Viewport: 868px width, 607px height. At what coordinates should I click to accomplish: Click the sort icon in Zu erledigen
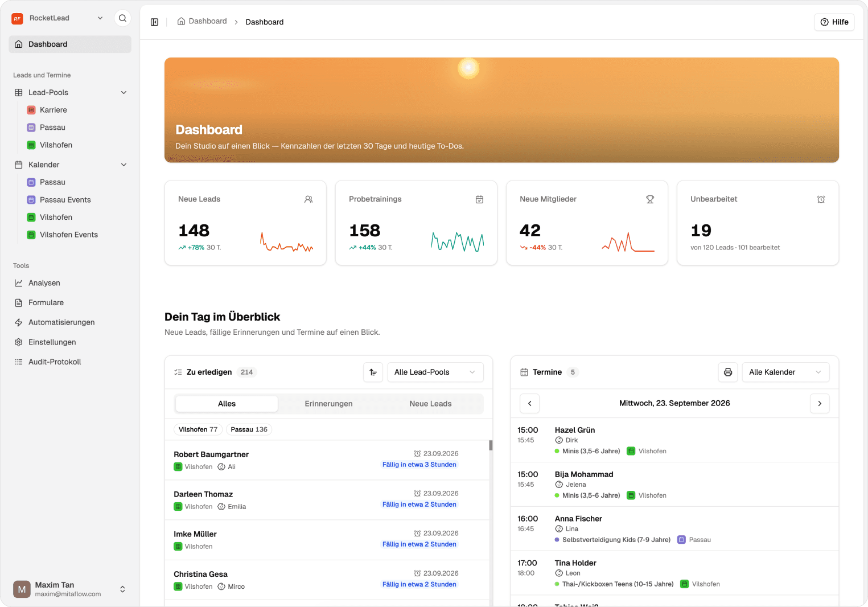pyautogui.click(x=373, y=372)
